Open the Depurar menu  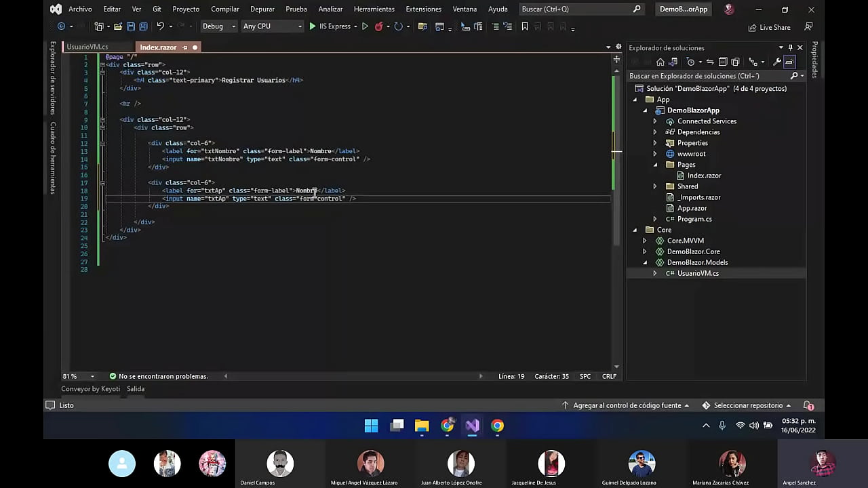[262, 9]
